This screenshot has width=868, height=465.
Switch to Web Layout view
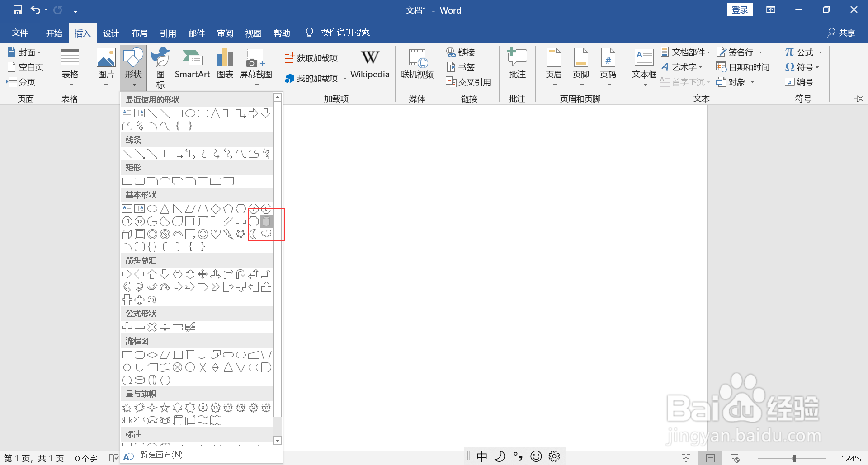735,458
